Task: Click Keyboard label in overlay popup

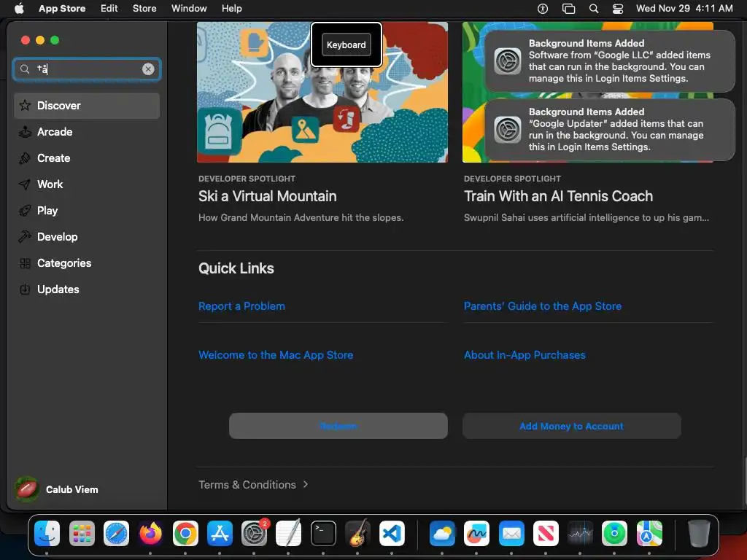Action: point(347,44)
